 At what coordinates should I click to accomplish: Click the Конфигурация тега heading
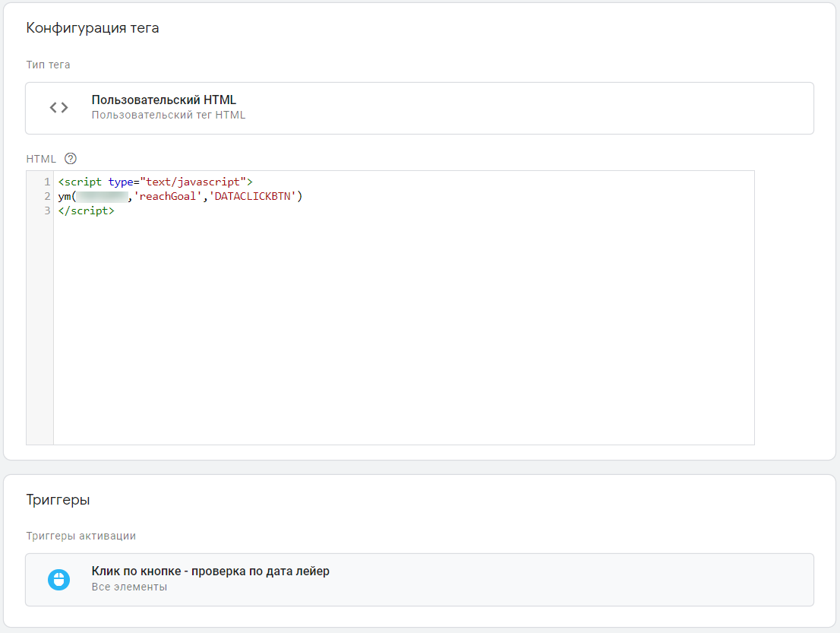[93, 28]
